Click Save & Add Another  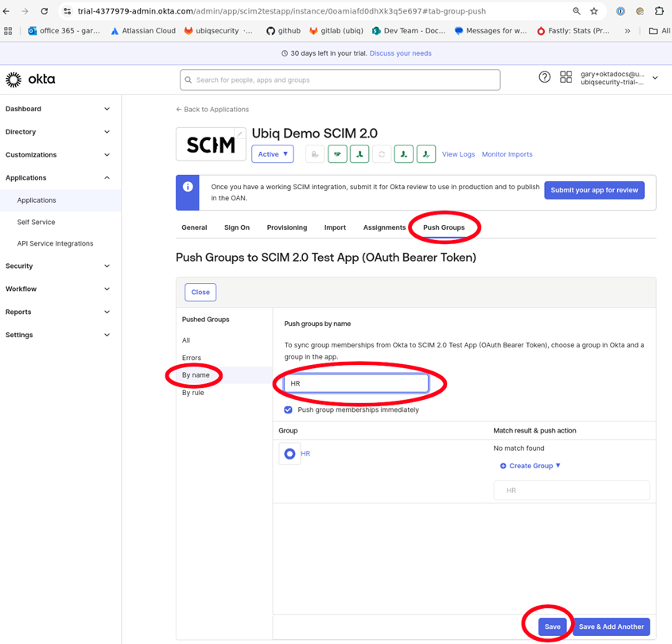pos(611,627)
